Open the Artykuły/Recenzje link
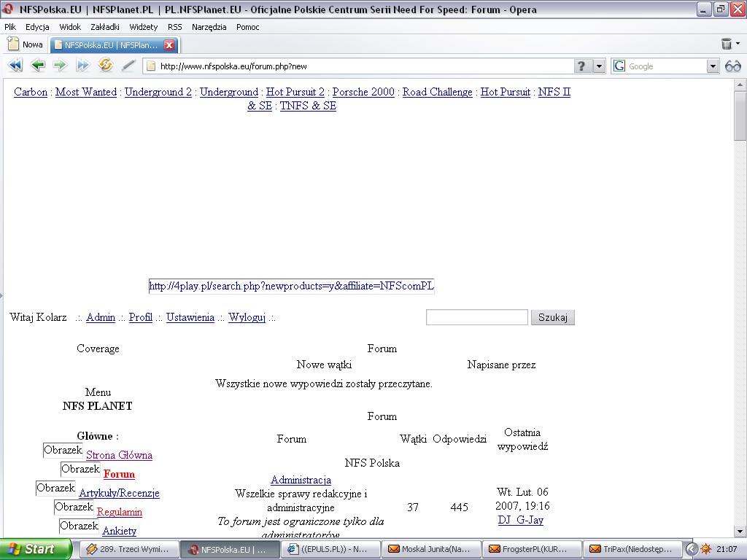This screenshot has height=560, width=747. coord(119,494)
